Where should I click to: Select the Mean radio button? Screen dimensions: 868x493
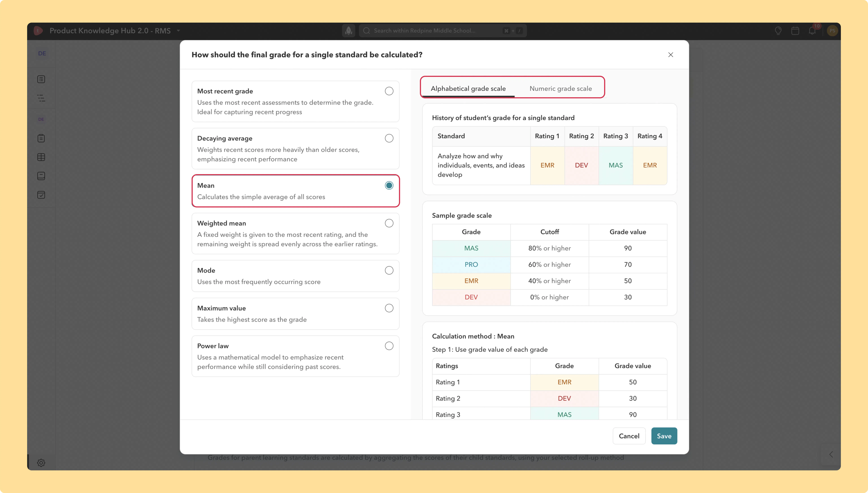click(x=389, y=186)
